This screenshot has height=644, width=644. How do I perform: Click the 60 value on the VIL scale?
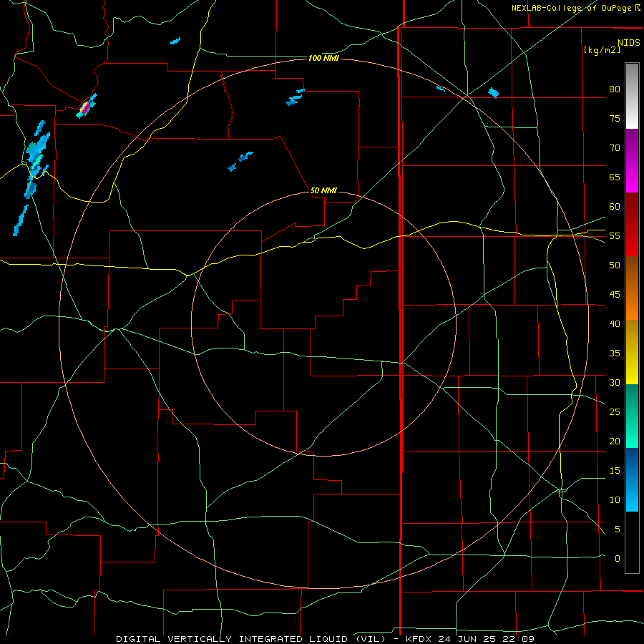pos(615,207)
